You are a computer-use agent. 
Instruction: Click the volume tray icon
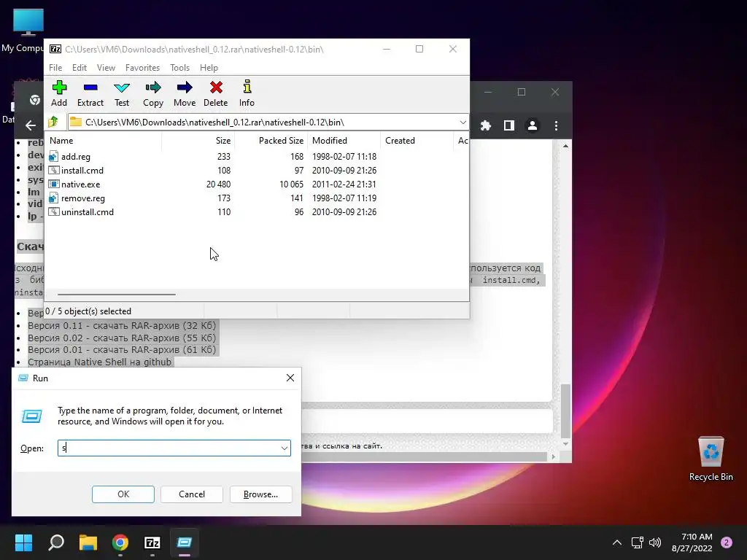(655, 542)
